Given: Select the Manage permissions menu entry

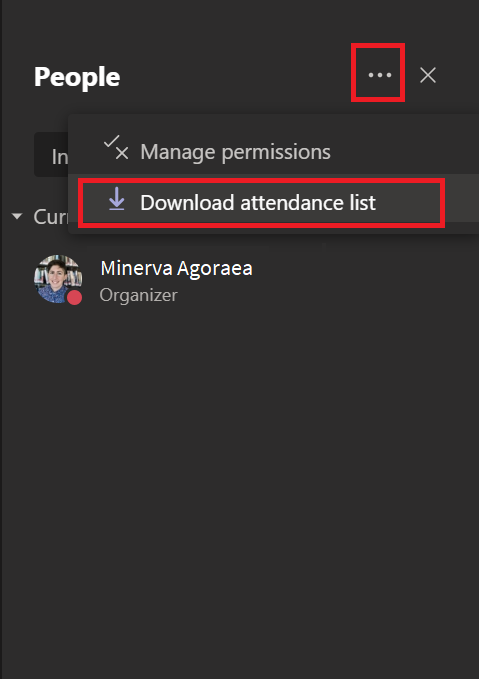Looking at the screenshot, I should 274,152.
